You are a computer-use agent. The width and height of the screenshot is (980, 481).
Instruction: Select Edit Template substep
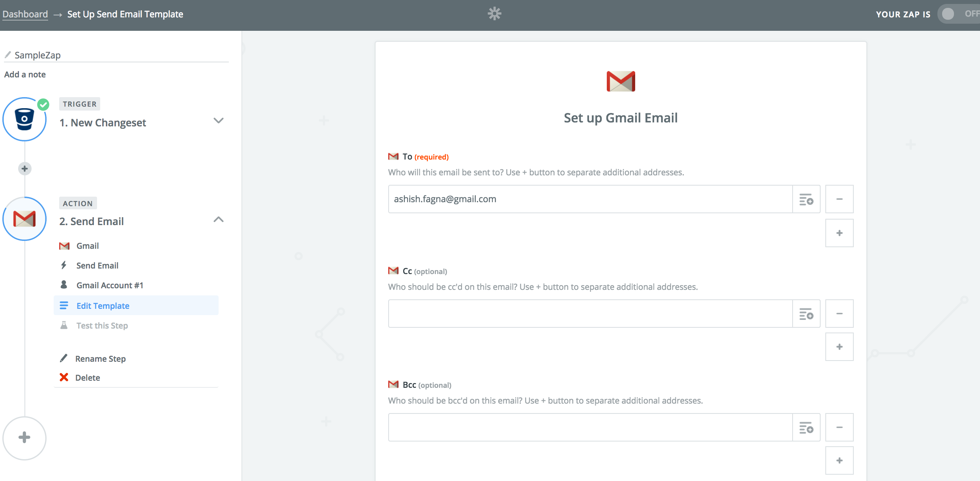click(x=136, y=306)
